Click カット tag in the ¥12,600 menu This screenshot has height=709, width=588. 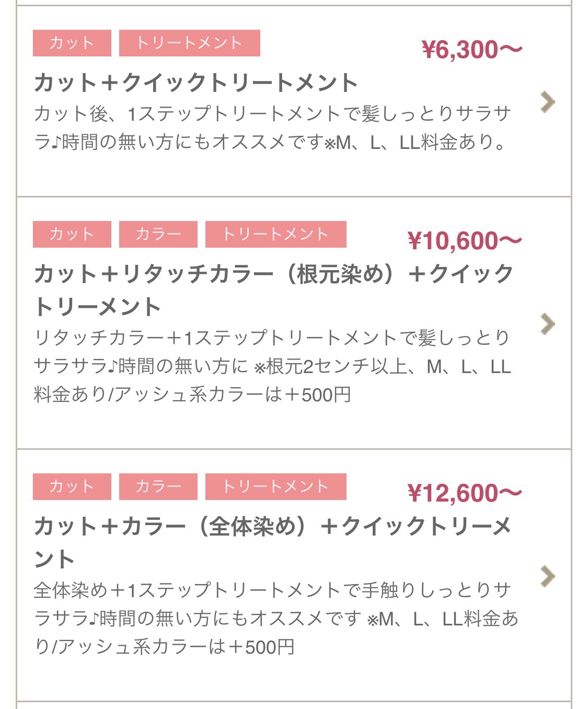[72, 486]
